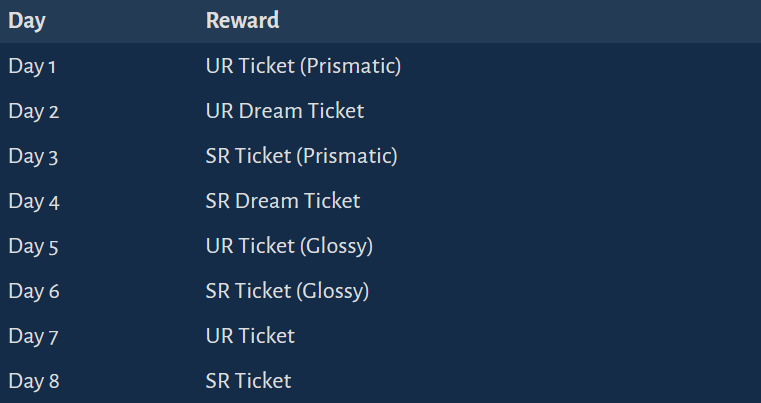Select the Day 3 cell

33,156
